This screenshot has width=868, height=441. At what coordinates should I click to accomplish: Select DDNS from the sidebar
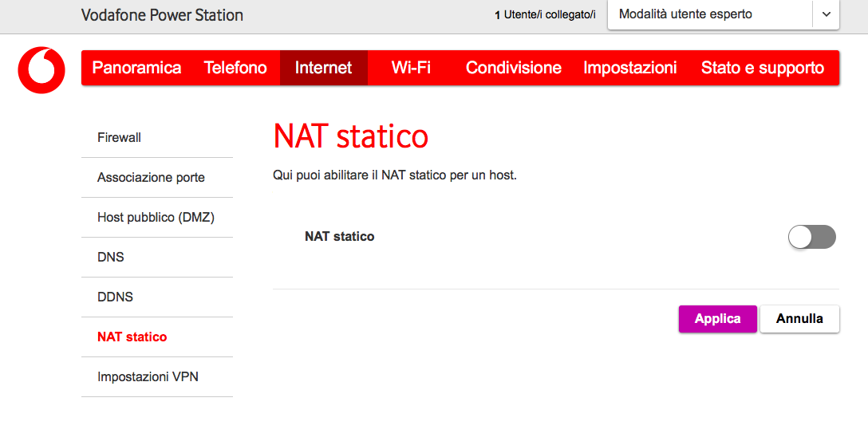tap(115, 297)
